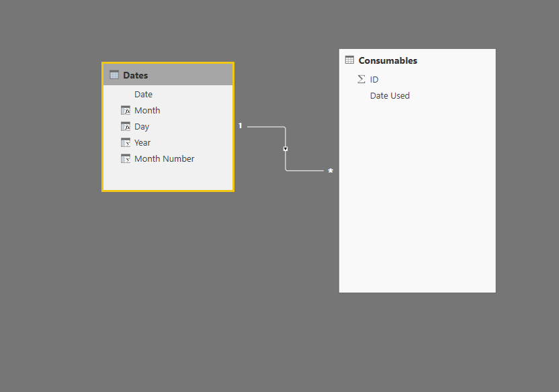Image resolution: width=559 pixels, height=392 pixels.
Task: Click the sigma icon beside ID
Action: pyautogui.click(x=361, y=79)
